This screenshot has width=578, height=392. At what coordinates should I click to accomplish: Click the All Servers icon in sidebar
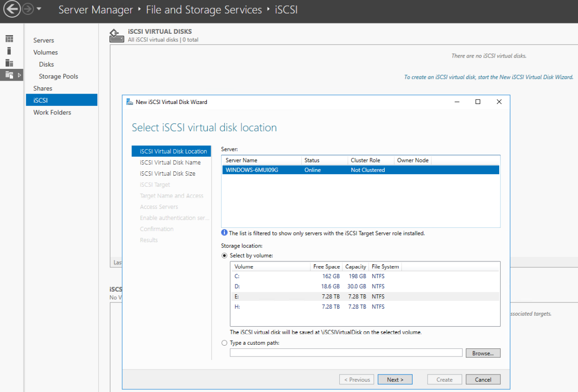point(9,63)
